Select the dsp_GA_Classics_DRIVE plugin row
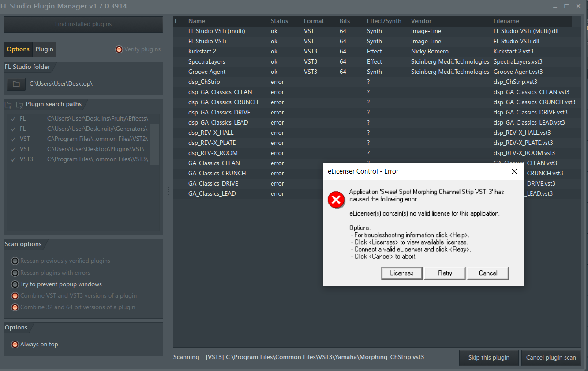The image size is (588, 371). (x=377, y=113)
